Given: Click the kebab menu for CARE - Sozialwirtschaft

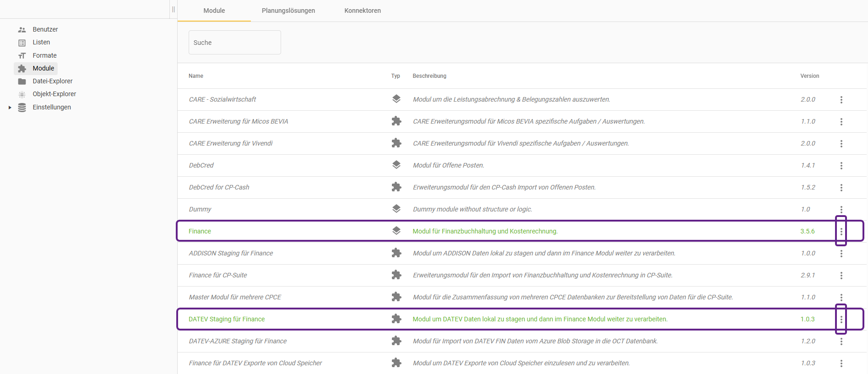Looking at the screenshot, I should point(841,99).
